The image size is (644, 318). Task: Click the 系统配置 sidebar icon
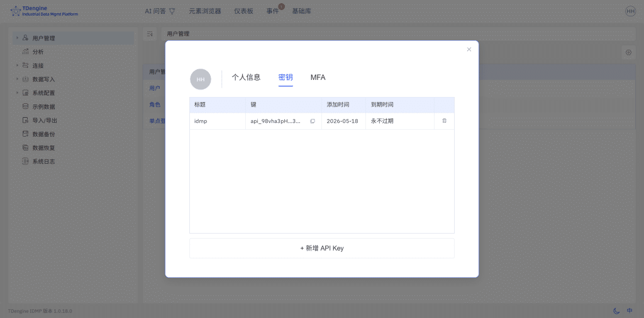(25, 93)
